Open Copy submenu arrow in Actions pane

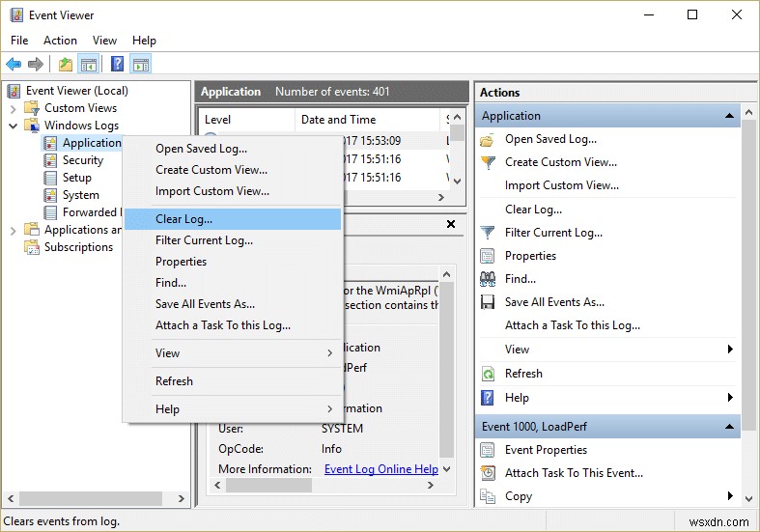[730, 495]
